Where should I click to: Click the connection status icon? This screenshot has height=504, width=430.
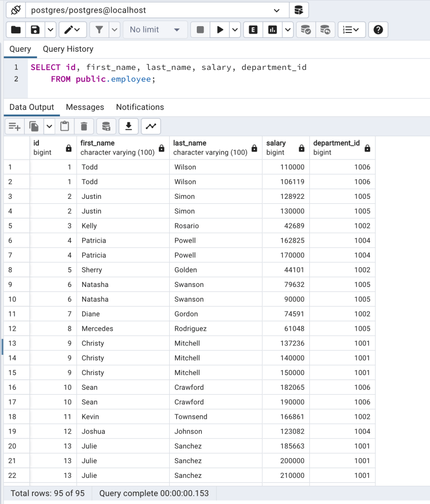click(x=15, y=10)
